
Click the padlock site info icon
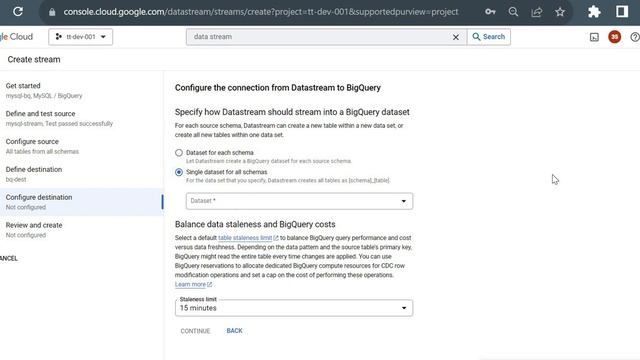tap(52, 12)
